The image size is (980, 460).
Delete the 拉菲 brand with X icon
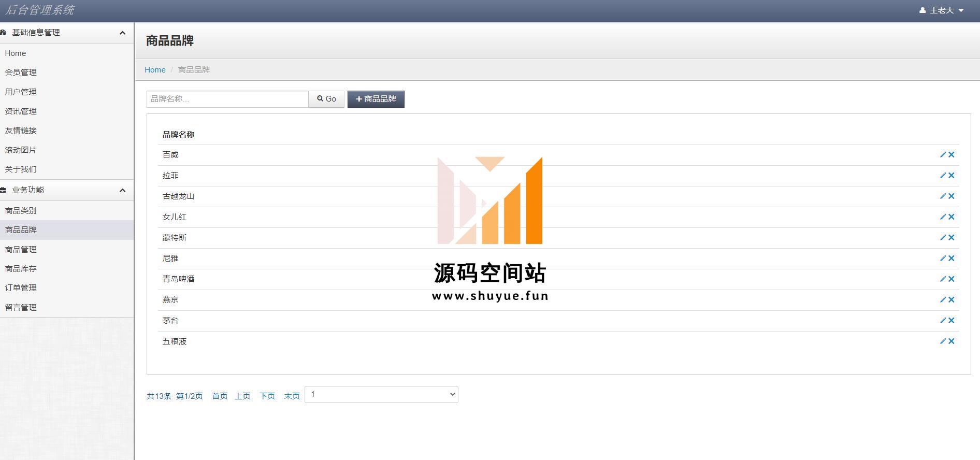pyautogui.click(x=952, y=176)
